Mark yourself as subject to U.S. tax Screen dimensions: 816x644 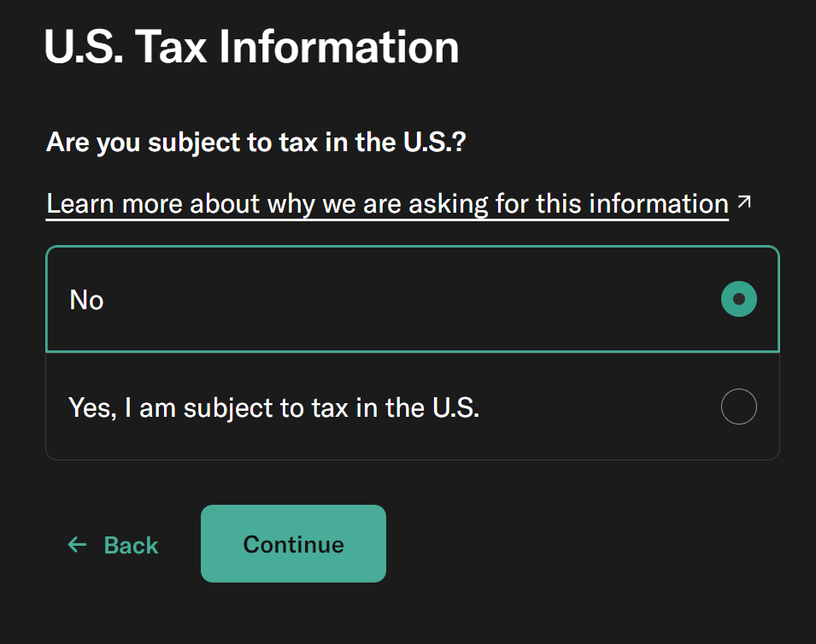pyautogui.click(x=738, y=407)
